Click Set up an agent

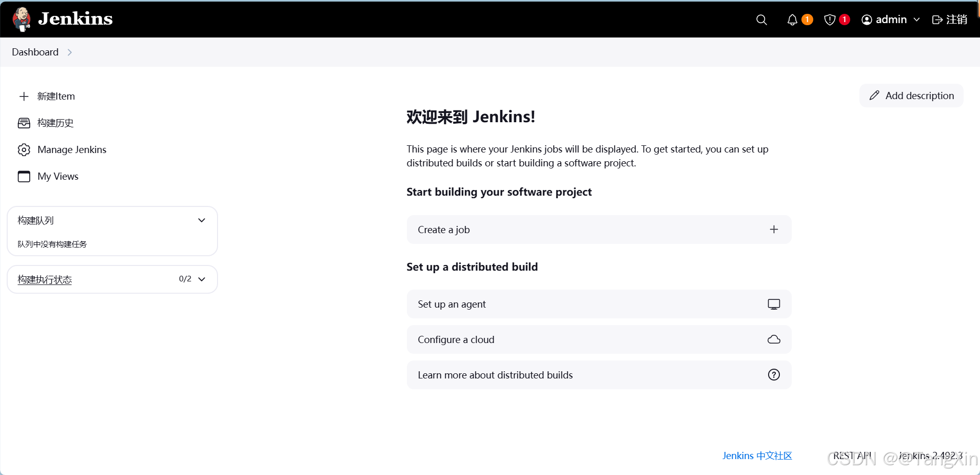pos(599,304)
